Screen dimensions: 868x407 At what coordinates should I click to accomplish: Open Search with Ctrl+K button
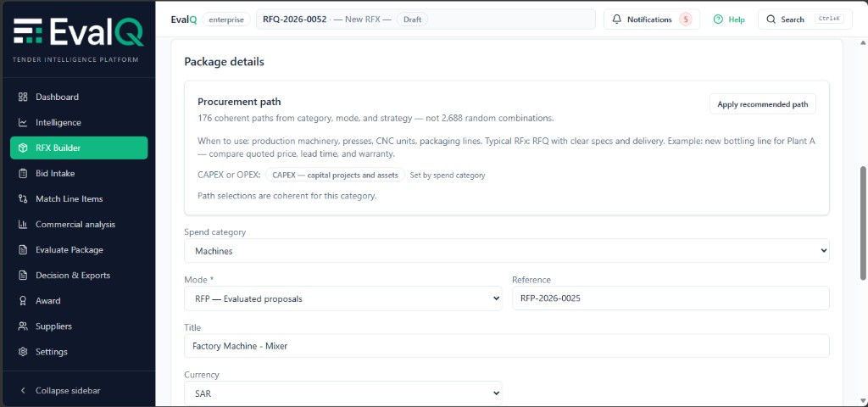[805, 20]
